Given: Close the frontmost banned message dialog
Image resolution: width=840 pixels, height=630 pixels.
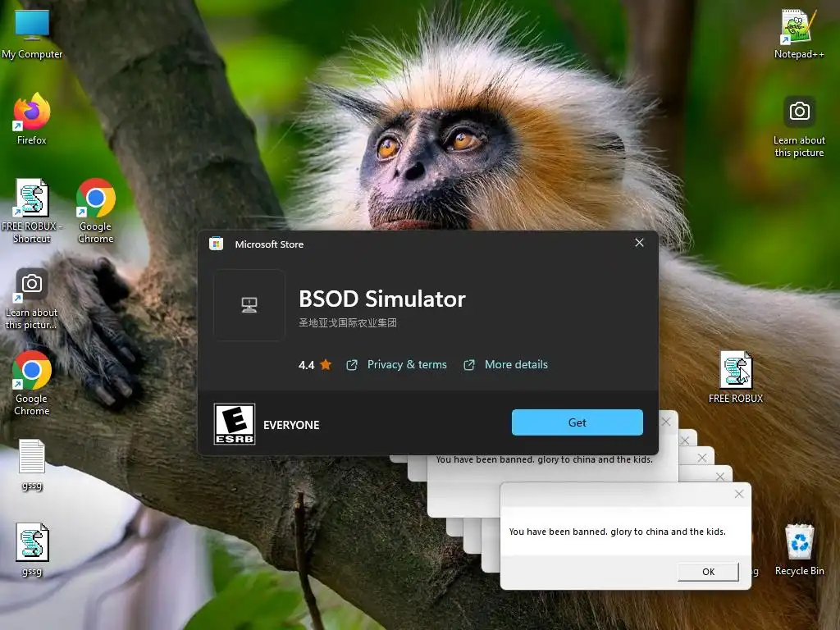Looking at the screenshot, I should (x=739, y=494).
